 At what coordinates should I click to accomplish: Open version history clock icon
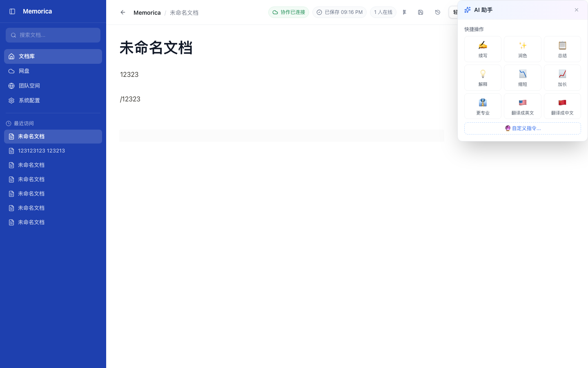438,12
